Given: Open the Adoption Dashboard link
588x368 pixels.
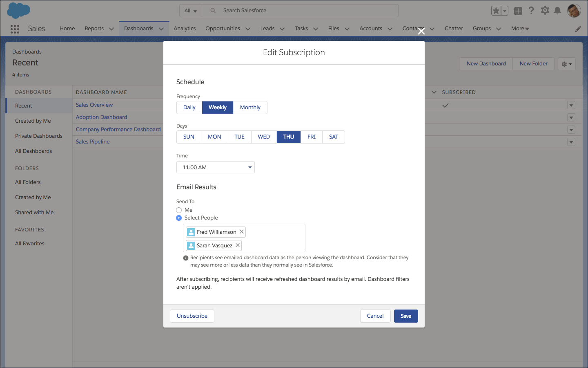Looking at the screenshot, I should (101, 117).
